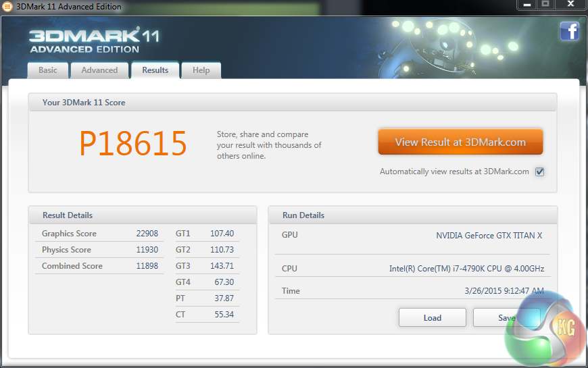Screen dimensions: 588x368
Task: Click the Store, share and compare description
Action: tap(269, 145)
